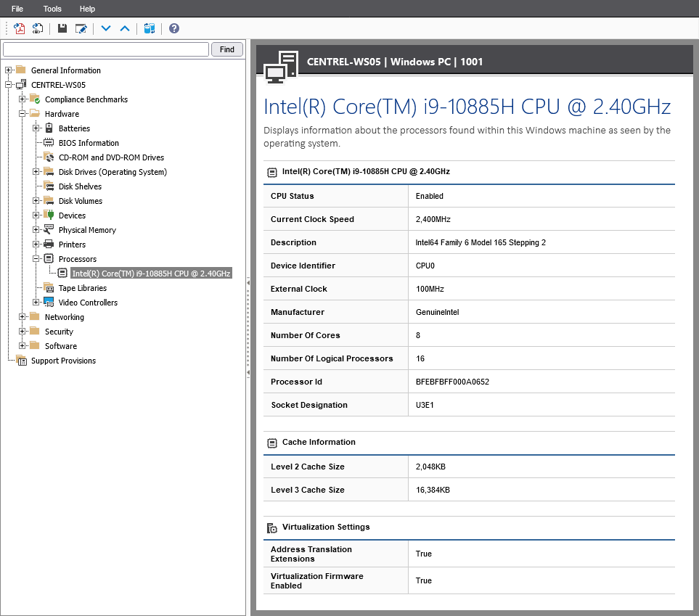Expand the Physical Memory node
This screenshot has width=699, height=616.
click(x=36, y=229)
